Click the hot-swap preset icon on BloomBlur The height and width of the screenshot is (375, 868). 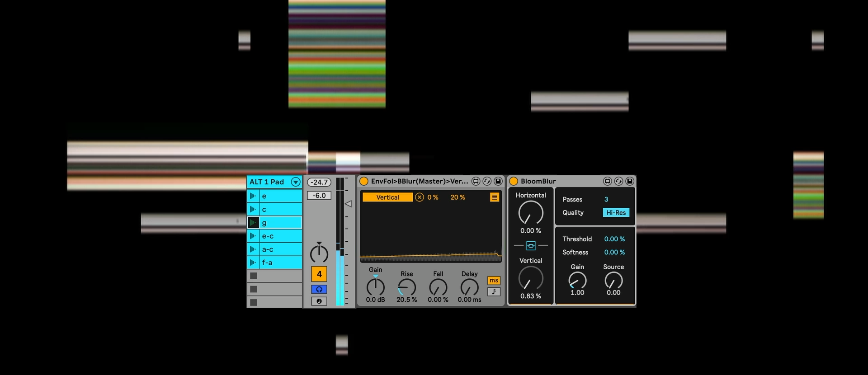618,181
